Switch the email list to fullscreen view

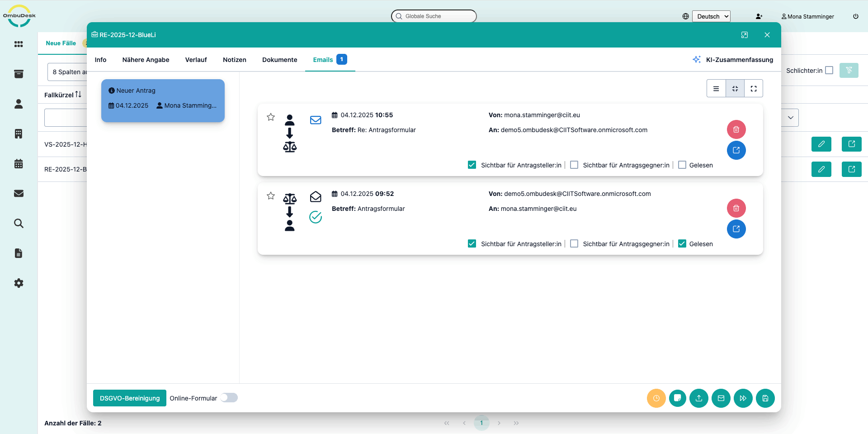tap(754, 89)
